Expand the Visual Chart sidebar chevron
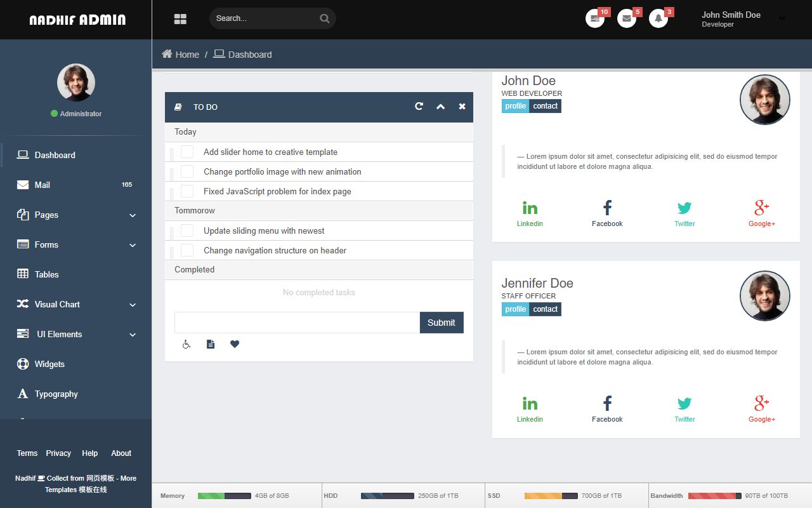812x508 pixels. pyautogui.click(x=133, y=305)
